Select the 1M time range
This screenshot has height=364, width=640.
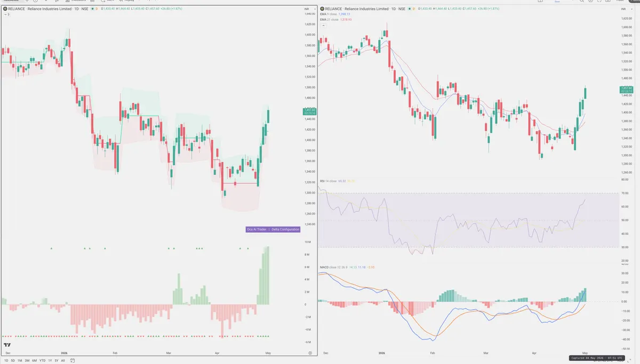click(x=20, y=360)
